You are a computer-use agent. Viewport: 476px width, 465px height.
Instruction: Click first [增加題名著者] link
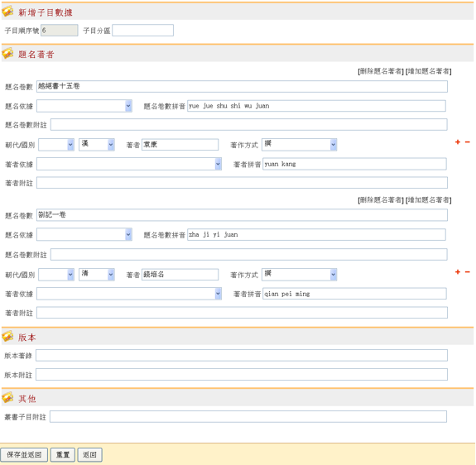click(429, 71)
